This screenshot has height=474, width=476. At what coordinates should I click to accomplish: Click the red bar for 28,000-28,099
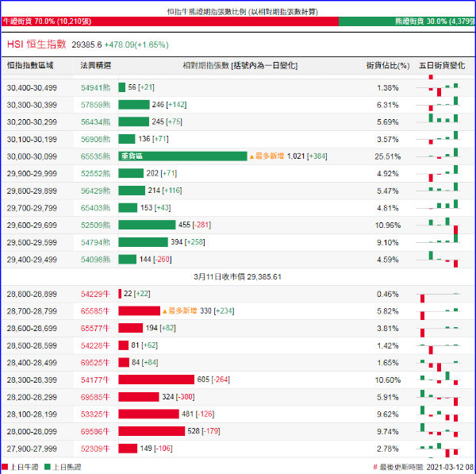pyautogui.click(x=152, y=431)
